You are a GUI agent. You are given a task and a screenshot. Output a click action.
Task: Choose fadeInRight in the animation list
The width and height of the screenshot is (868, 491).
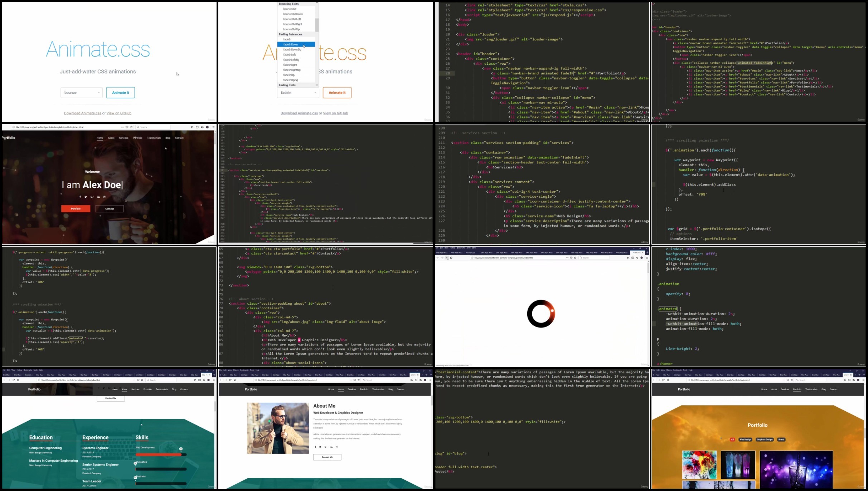[296, 65]
